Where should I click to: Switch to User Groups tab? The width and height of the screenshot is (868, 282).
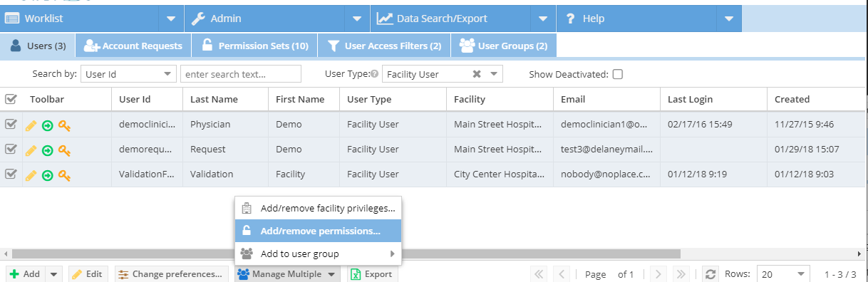tap(503, 46)
